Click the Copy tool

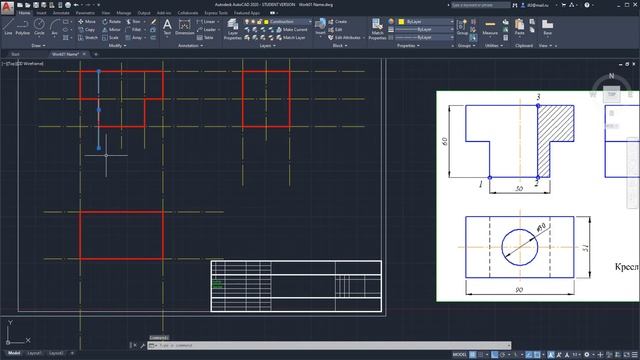(x=87, y=30)
